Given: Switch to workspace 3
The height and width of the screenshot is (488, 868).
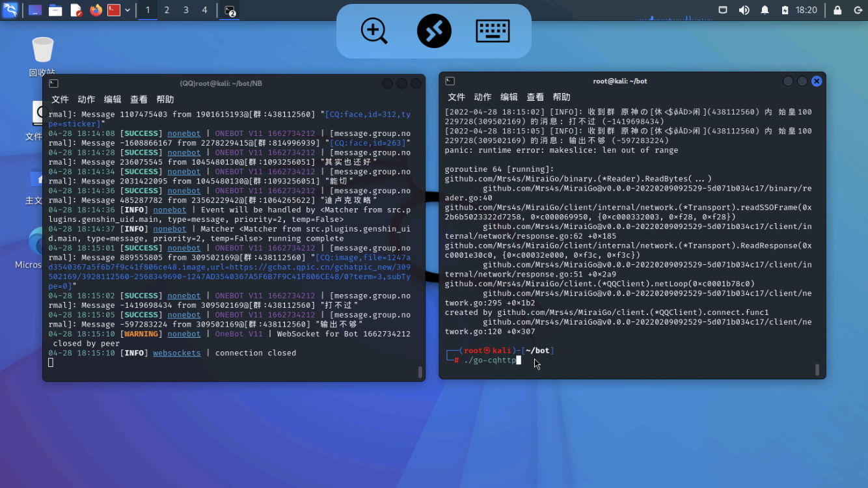Looking at the screenshot, I should click(x=186, y=10).
